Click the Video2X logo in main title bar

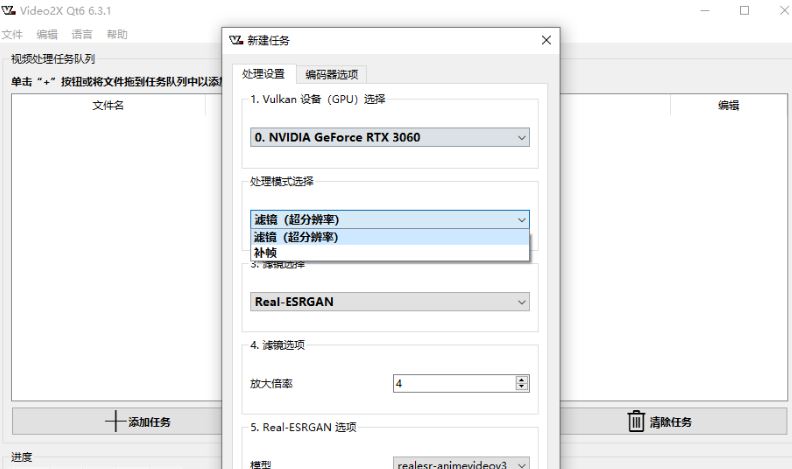coord(8,10)
